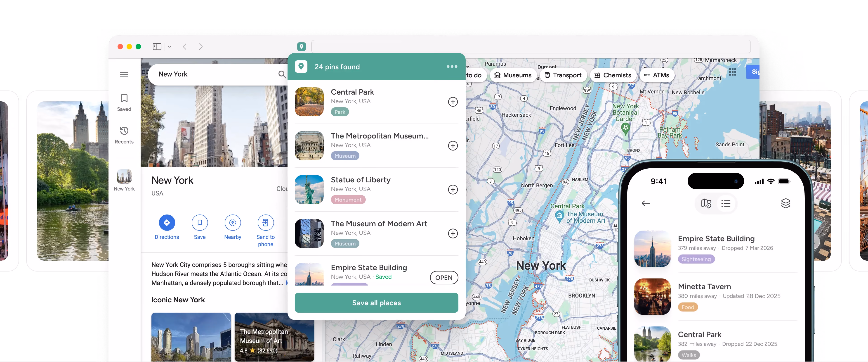
Task: Click the Send to phone icon
Action: click(x=266, y=222)
